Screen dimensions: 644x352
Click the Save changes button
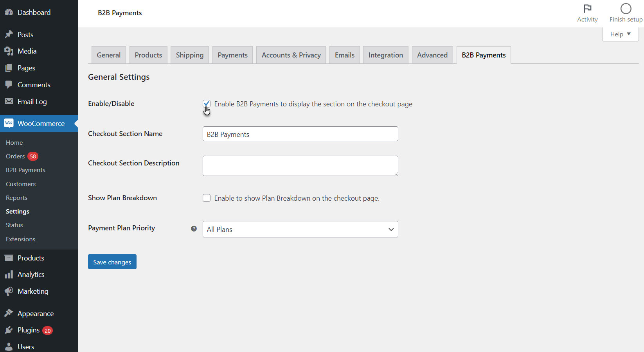click(112, 262)
